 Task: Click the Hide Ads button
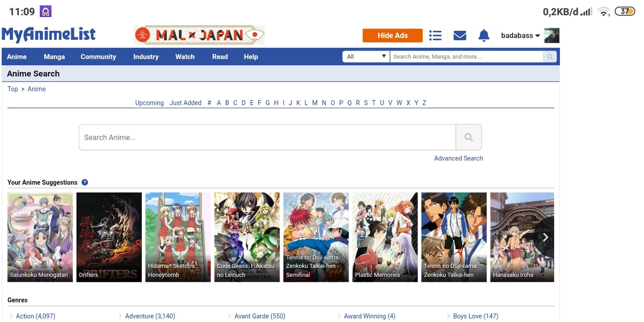(x=392, y=35)
